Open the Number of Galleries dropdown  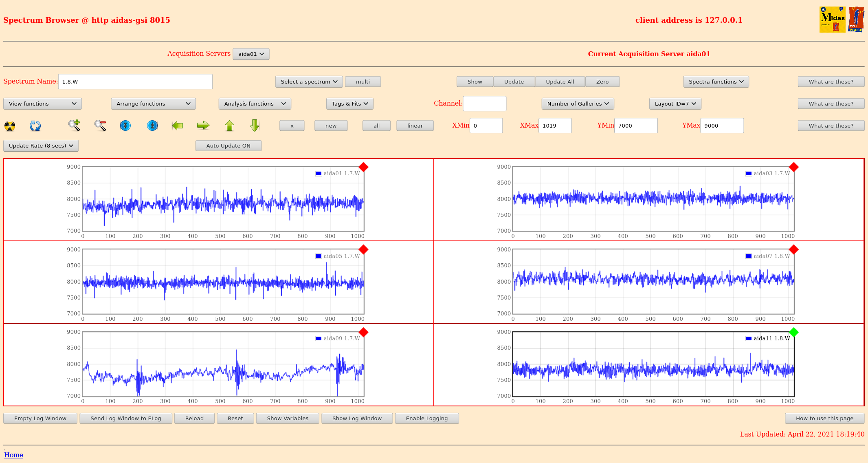point(578,104)
